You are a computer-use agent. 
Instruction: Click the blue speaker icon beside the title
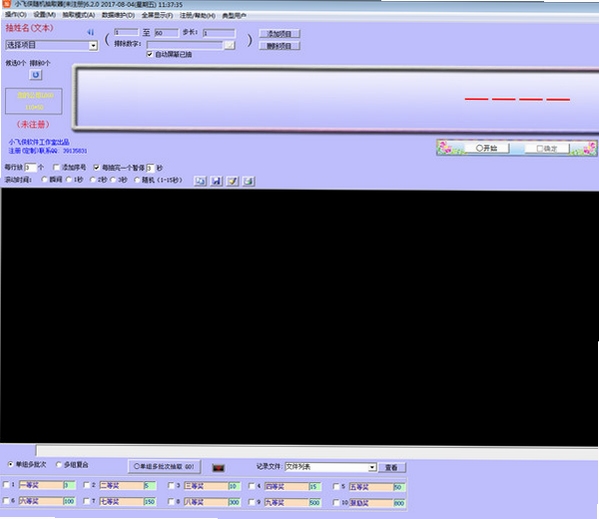90,32
